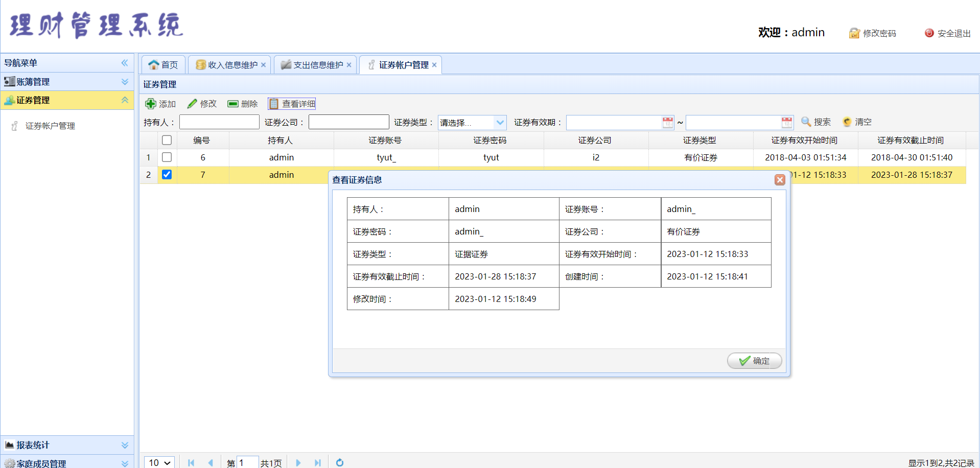
Task: Click the 修改密码 change password link
Action: tap(873, 33)
